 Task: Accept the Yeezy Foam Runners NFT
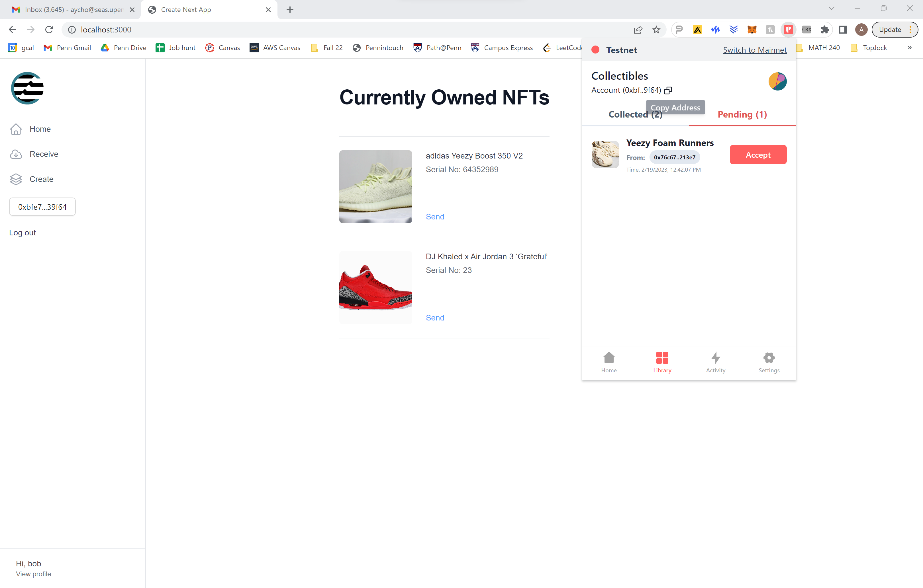coord(758,155)
